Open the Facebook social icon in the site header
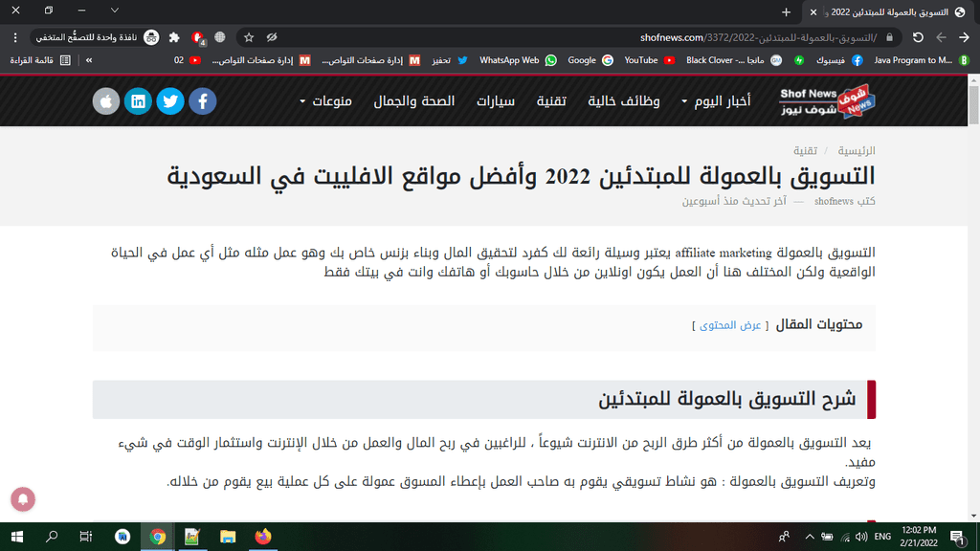 pos(203,101)
